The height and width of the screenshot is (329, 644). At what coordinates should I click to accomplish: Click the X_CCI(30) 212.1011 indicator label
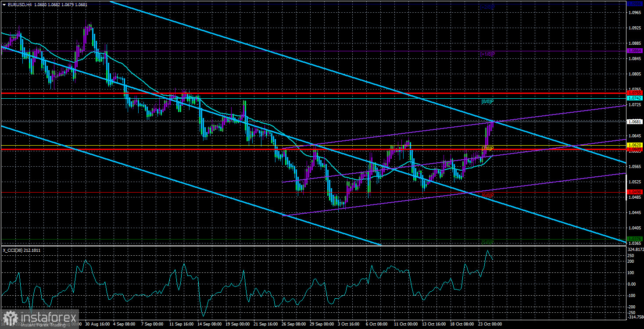click(x=21, y=250)
